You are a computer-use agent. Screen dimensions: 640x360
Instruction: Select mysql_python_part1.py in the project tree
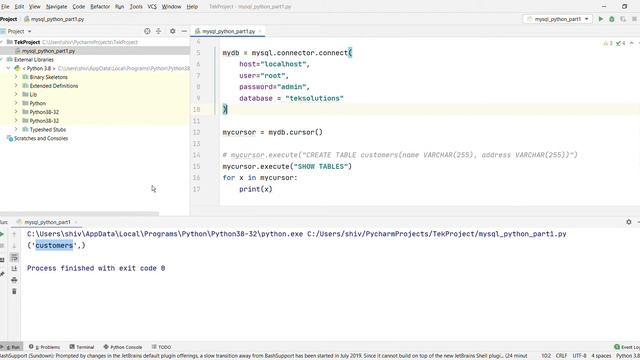pos(49,51)
